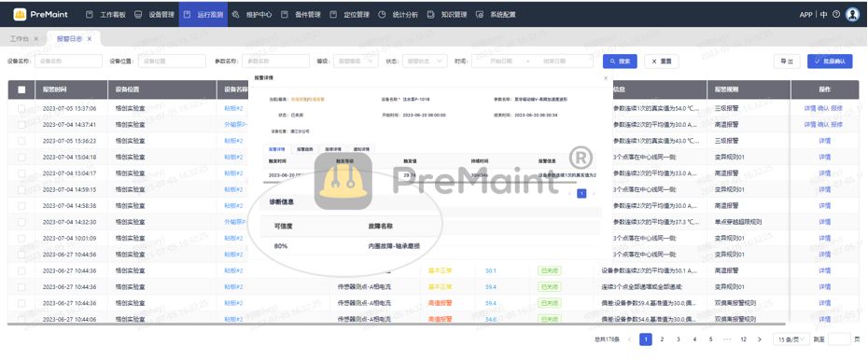The width and height of the screenshot is (868, 359).
Task: Check the row dated 2023-07-04 10:01:09
Action: click(21, 239)
